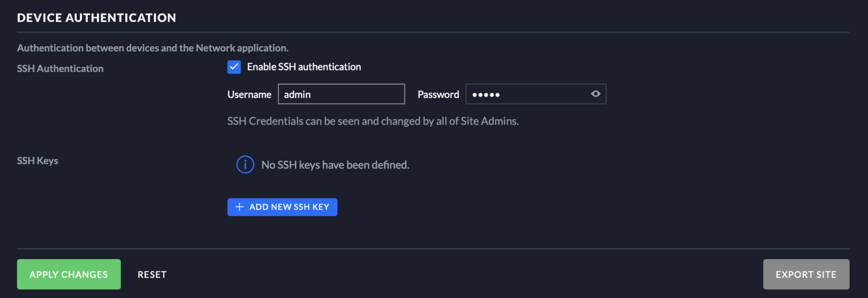
Task: Click the password dots in Password field
Action: pos(486,95)
